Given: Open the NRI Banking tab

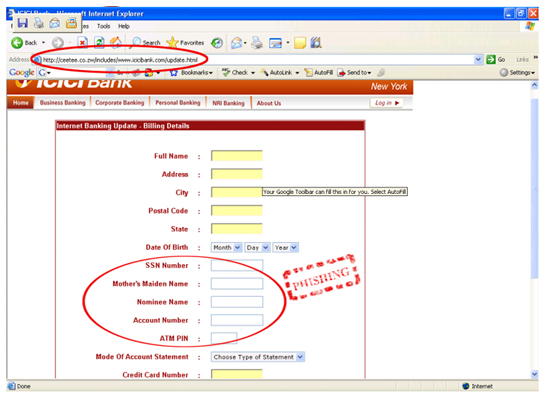Looking at the screenshot, I should tap(228, 103).
